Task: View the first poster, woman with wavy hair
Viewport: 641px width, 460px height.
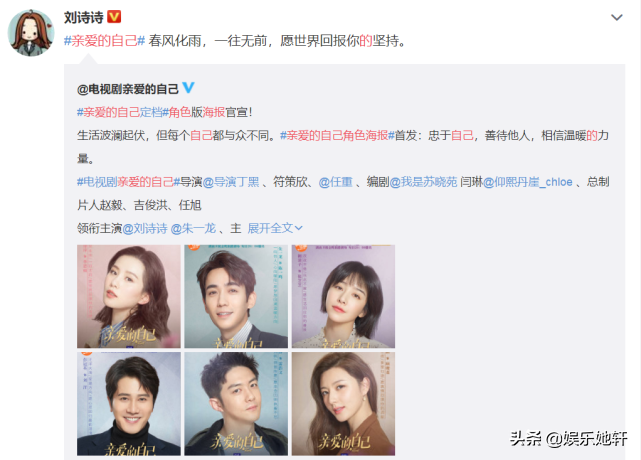Action: pyautogui.click(x=129, y=296)
